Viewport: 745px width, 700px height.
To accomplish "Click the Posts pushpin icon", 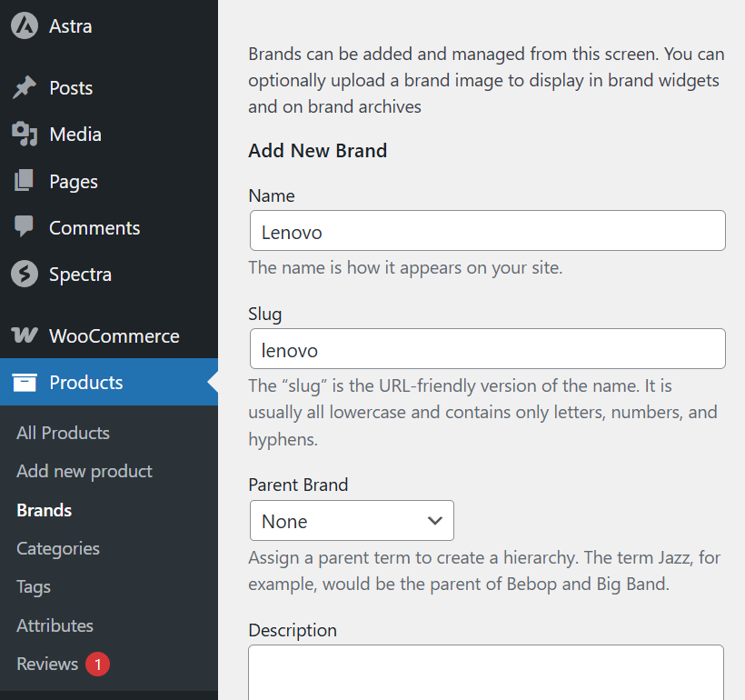I will click(x=25, y=87).
